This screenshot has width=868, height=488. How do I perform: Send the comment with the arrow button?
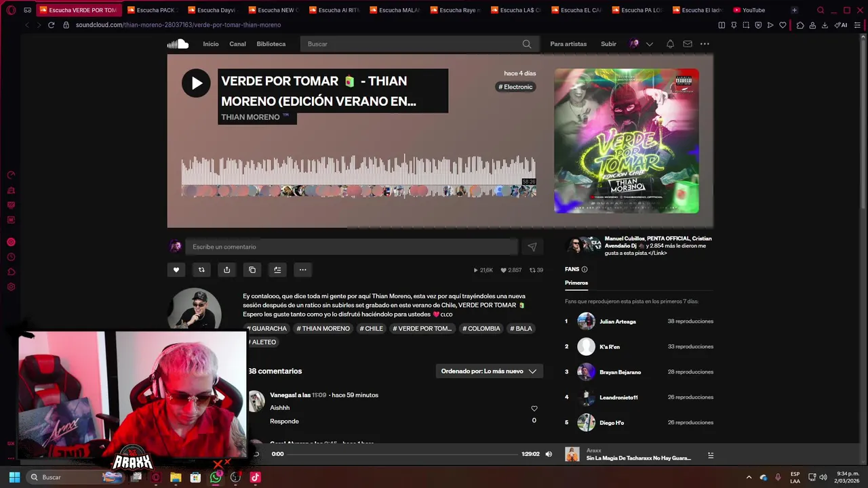pos(532,247)
